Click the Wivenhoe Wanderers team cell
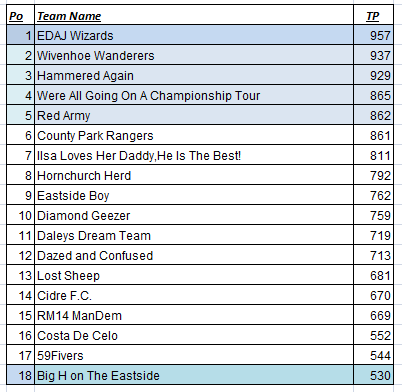The width and height of the screenshot is (402, 392). [194, 55]
